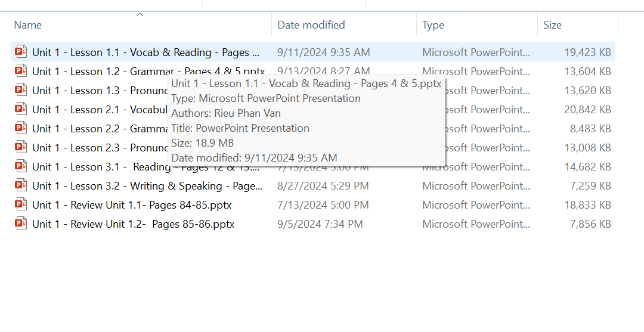This screenshot has height=332, width=644.
Task: Sort by the Date modified column
Action: [311, 25]
